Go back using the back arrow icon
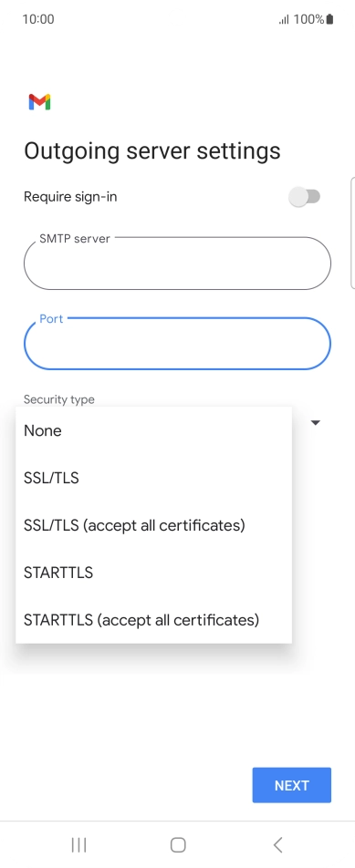 click(278, 844)
